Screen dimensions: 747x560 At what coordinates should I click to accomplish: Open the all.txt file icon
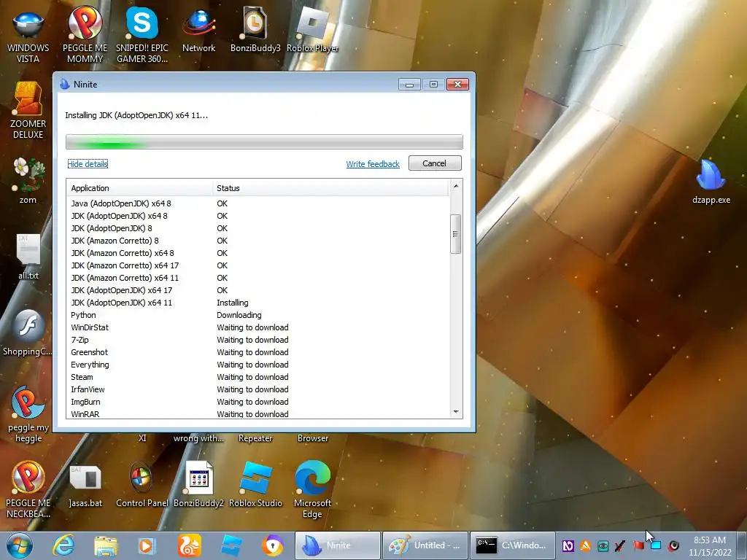pos(28,257)
